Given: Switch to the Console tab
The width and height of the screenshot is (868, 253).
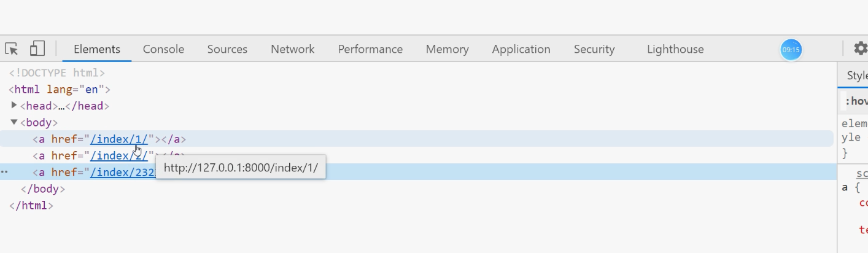Looking at the screenshot, I should pos(163,49).
